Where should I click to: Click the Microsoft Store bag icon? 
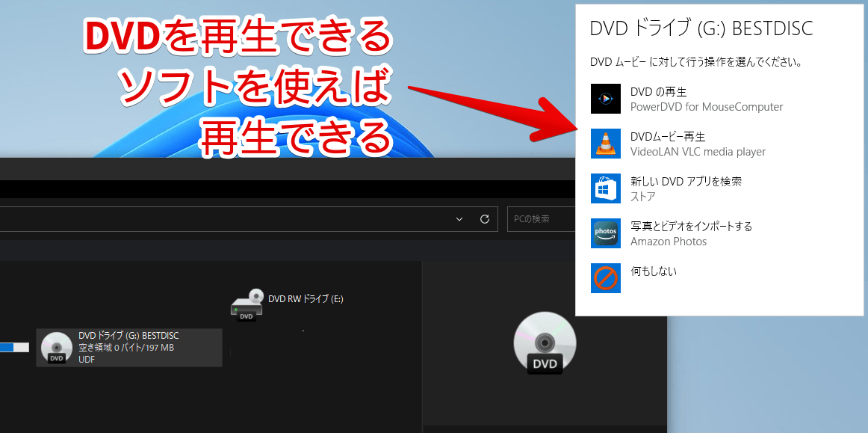coord(605,188)
